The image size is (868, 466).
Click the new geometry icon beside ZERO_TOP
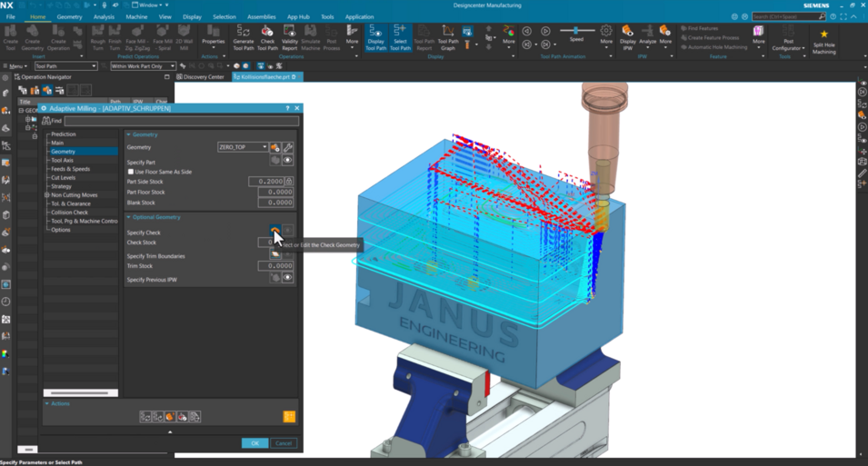(x=275, y=147)
